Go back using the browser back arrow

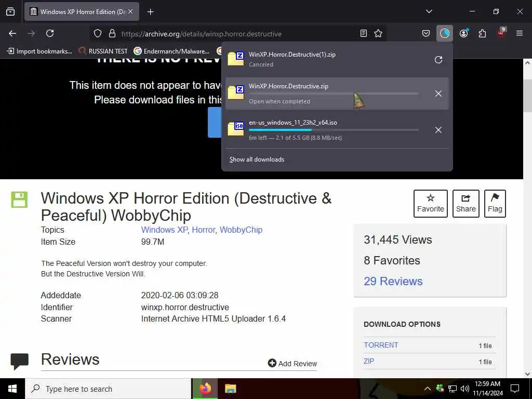[x=12, y=33]
